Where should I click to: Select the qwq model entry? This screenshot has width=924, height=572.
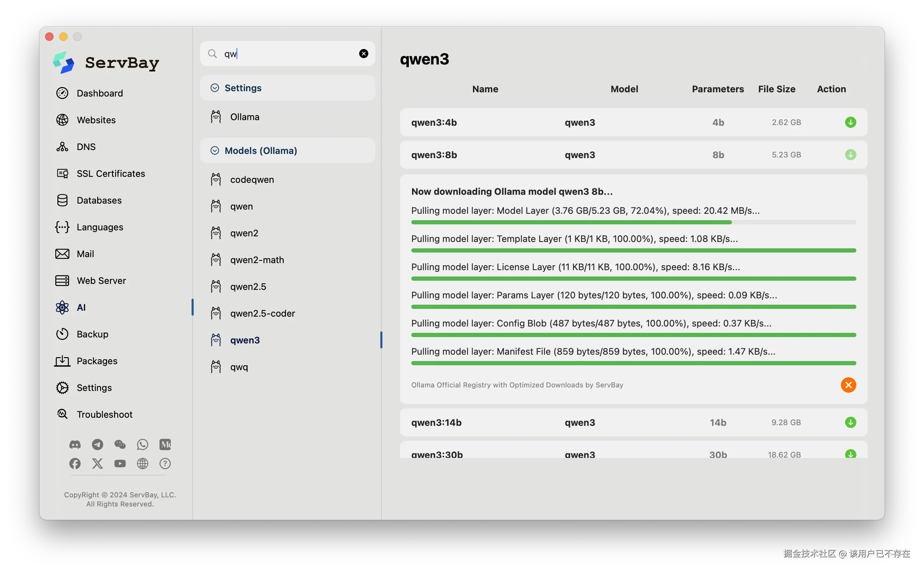pyautogui.click(x=239, y=367)
